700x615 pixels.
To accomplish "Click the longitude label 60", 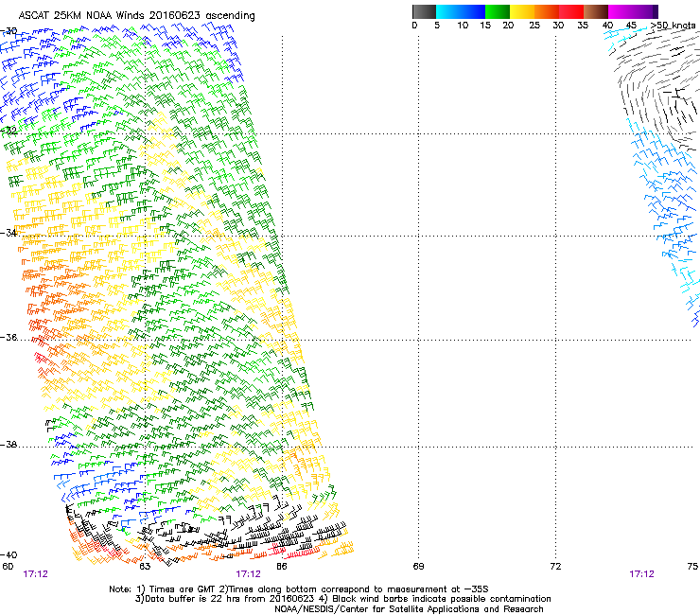I will pos(8,567).
